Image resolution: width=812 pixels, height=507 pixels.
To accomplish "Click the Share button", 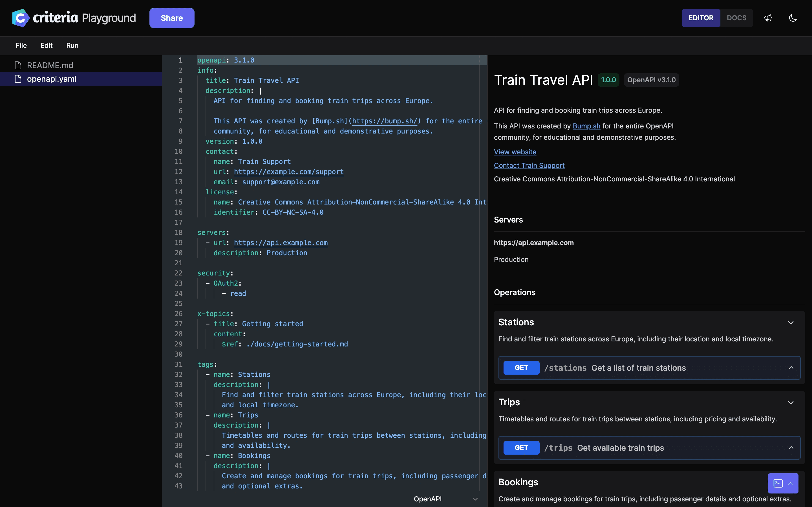I will [x=171, y=18].
